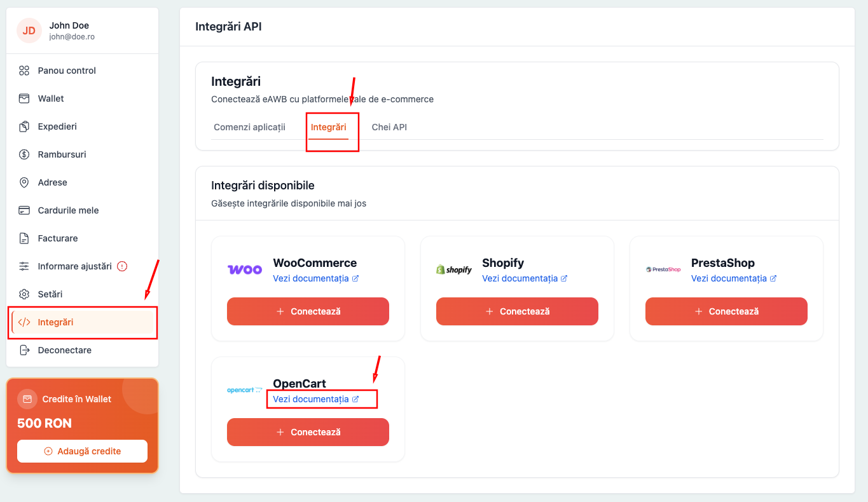Connect the OpenCart integration
Image resolution: width=868 pixels, height=502 pixels.
(x=308, y=432)
